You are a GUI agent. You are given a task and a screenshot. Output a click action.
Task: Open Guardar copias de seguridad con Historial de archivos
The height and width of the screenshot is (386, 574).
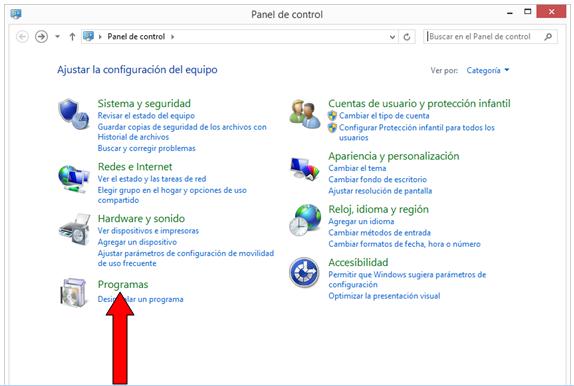(x=182, y=132)
